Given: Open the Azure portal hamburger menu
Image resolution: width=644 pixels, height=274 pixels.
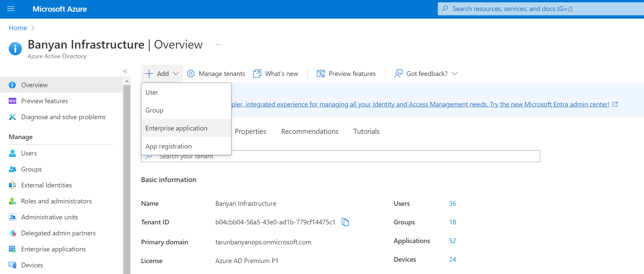Looking at the screenshot, I should [x=11, y=9].
